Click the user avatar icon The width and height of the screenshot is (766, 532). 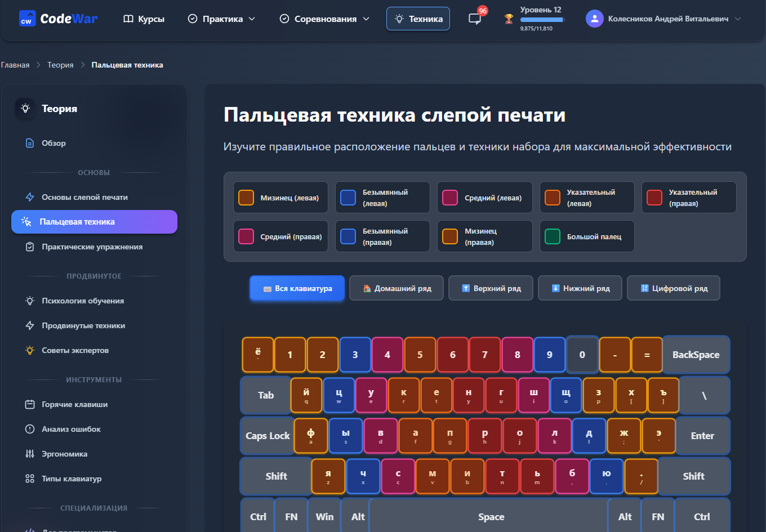click(594, 19)
